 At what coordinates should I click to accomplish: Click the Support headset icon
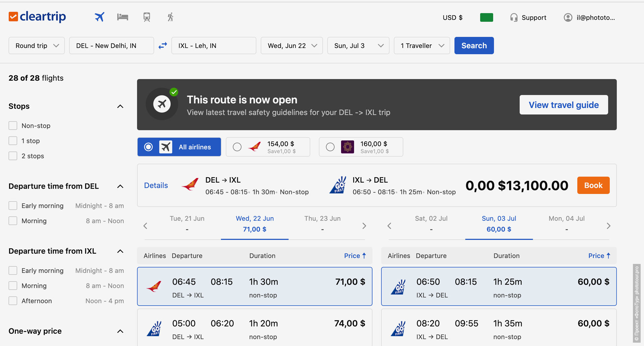pyautogui.click(x=514, y=17)
